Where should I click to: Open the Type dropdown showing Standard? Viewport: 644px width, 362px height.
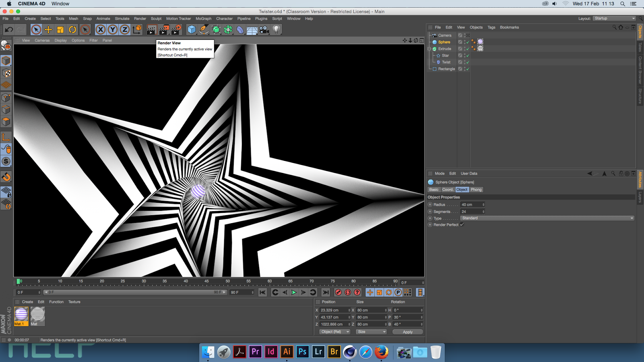[x=547, y=218]
